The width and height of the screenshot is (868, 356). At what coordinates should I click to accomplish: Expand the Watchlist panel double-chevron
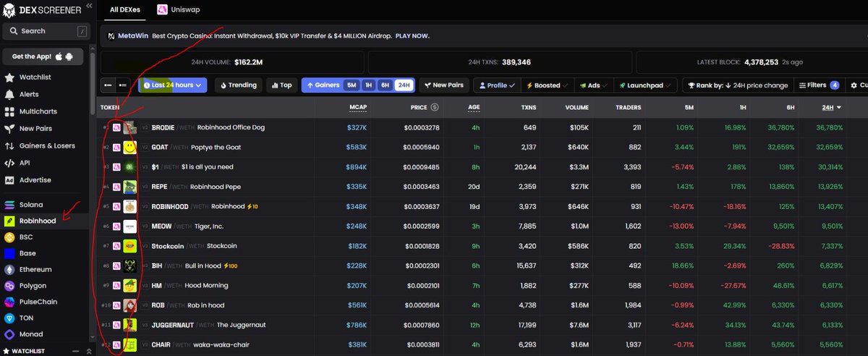89,351
